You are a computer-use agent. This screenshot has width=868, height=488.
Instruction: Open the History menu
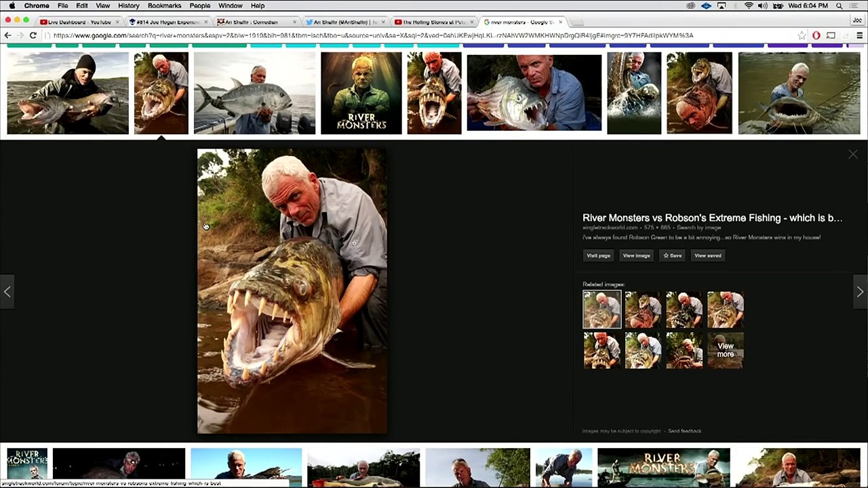tap(129, 5)
